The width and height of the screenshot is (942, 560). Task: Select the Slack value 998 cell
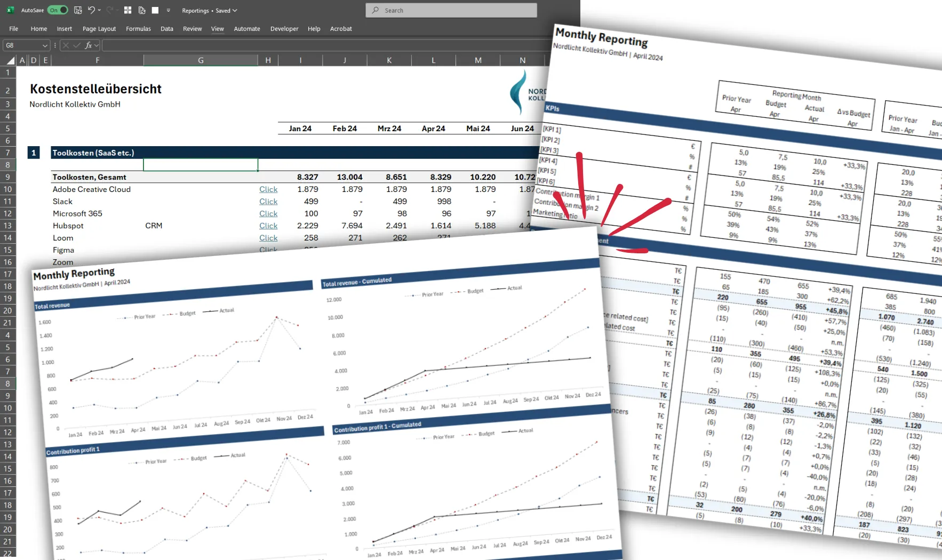444,202
